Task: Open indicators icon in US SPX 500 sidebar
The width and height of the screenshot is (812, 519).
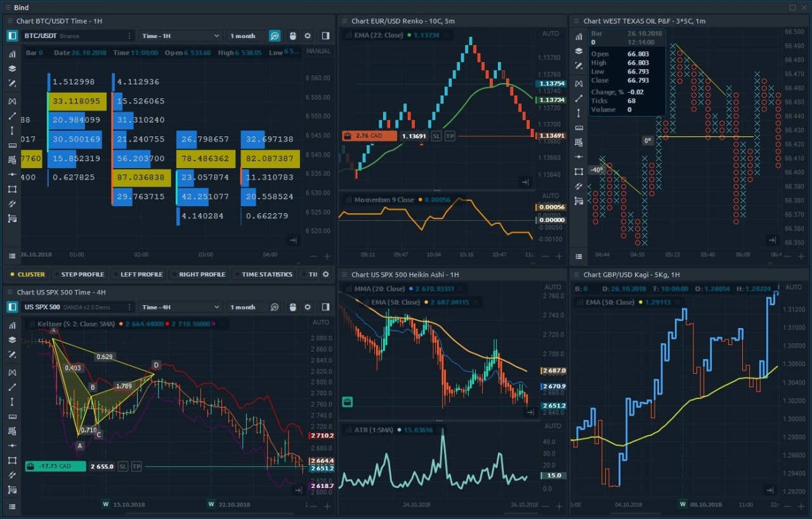Action: pos(12,325)
